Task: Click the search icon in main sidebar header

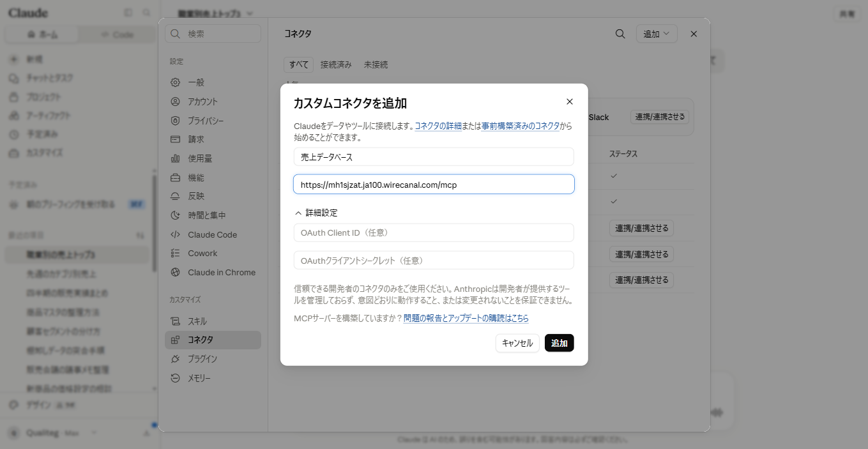Action: pyautogui.click(x=147, y=13)
